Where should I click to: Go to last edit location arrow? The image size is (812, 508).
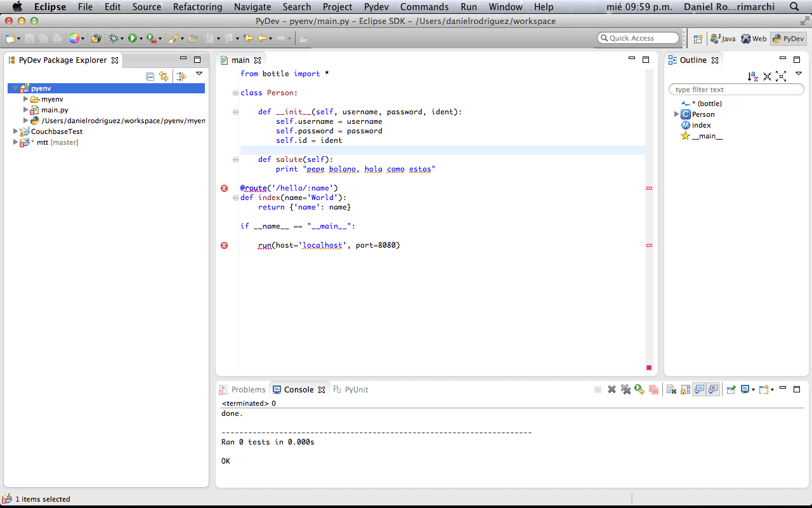[248, 38]
